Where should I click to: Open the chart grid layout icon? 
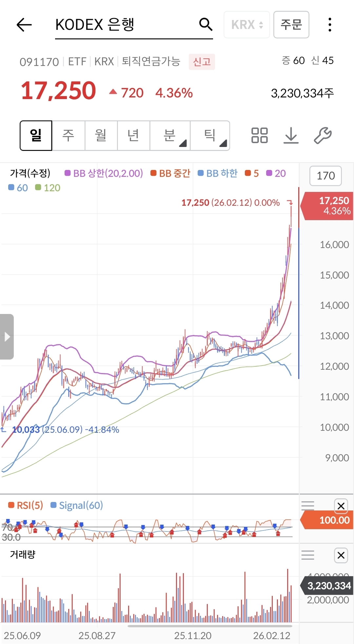point(259,135)
